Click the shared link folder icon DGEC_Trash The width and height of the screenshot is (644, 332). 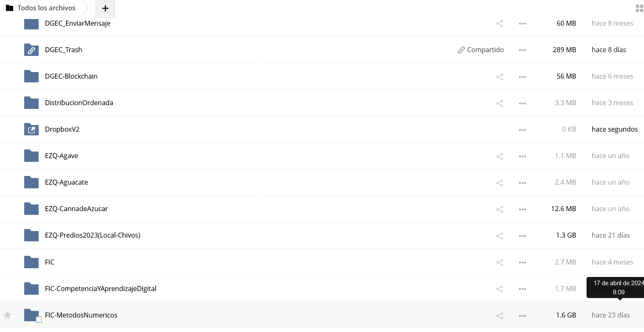31,50
